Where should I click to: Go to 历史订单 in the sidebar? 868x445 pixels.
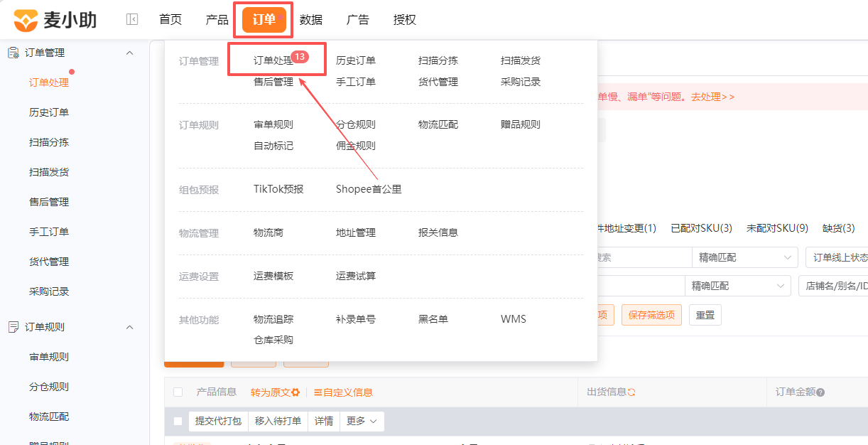pos(49,112)
